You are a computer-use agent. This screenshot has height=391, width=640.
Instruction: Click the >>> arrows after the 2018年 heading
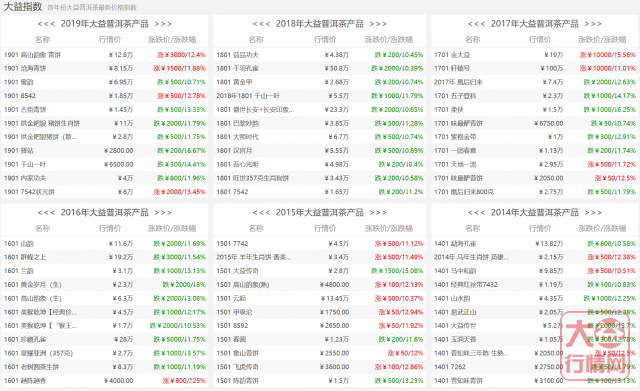[378, 24]
